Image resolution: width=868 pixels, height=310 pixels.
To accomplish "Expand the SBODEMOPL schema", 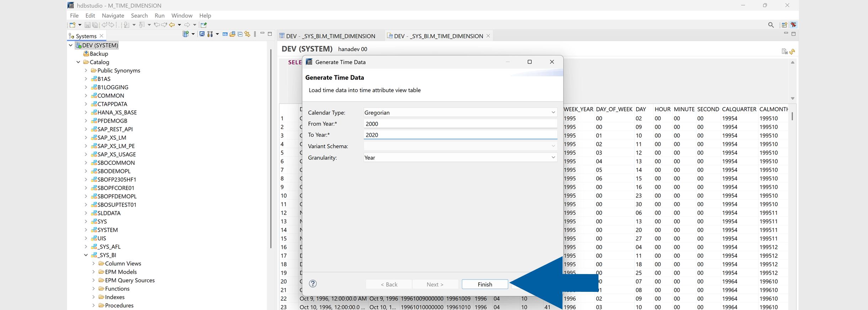I will (x=86, y=171).
